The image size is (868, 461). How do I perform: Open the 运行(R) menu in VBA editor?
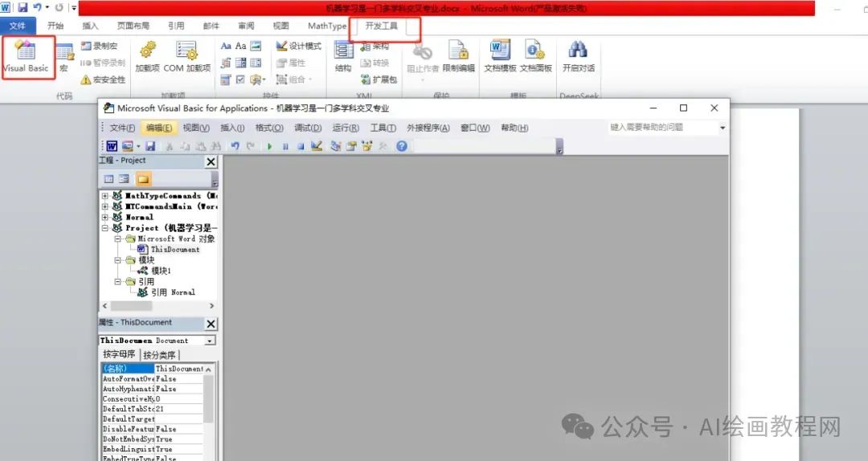click(x=346, y=128)
